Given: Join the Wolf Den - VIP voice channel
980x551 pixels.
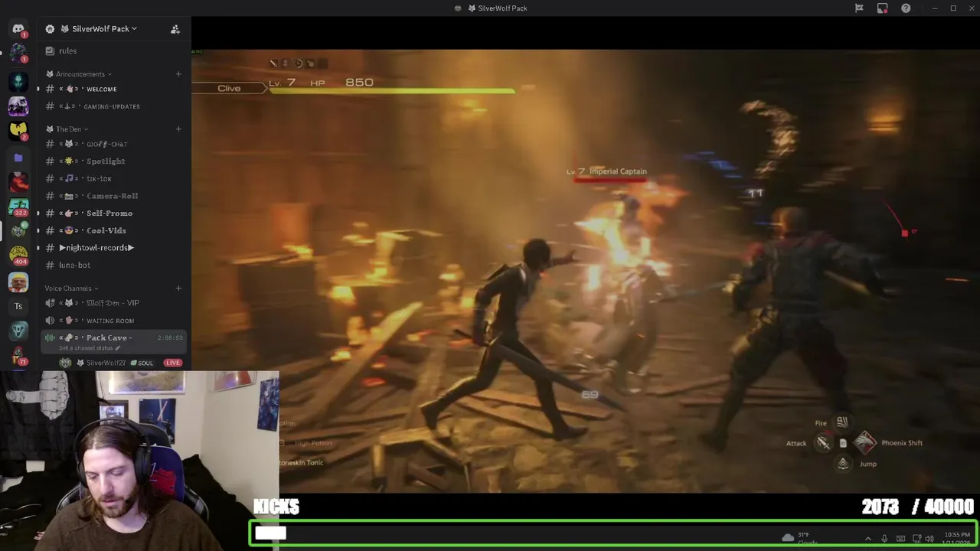Looking at the screenshot, I should coord(113,303).
